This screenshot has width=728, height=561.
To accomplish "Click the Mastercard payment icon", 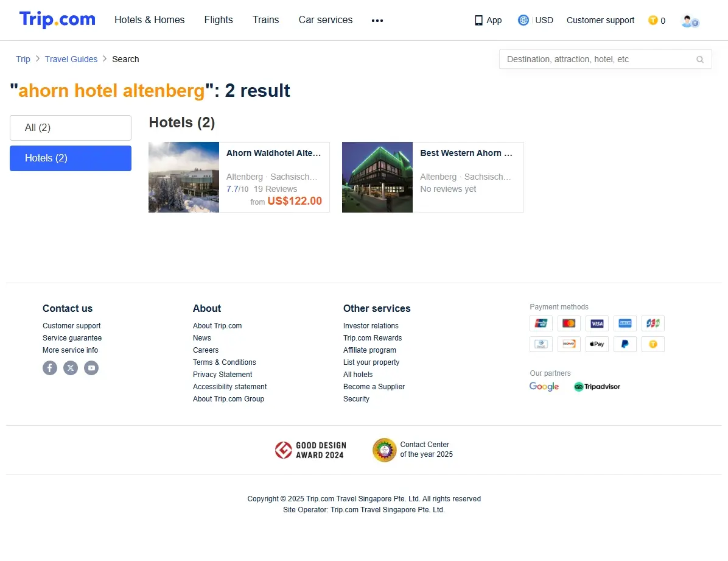I will 569,323.
